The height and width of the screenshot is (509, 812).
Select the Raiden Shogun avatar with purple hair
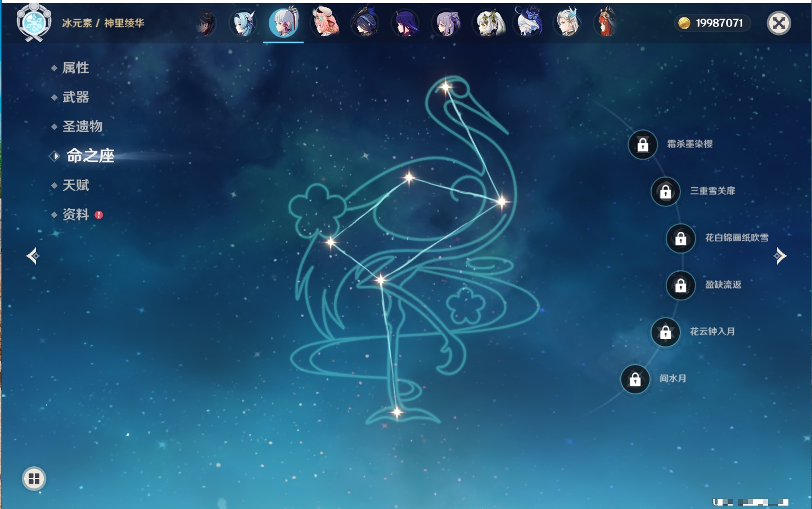pos(405,24)
